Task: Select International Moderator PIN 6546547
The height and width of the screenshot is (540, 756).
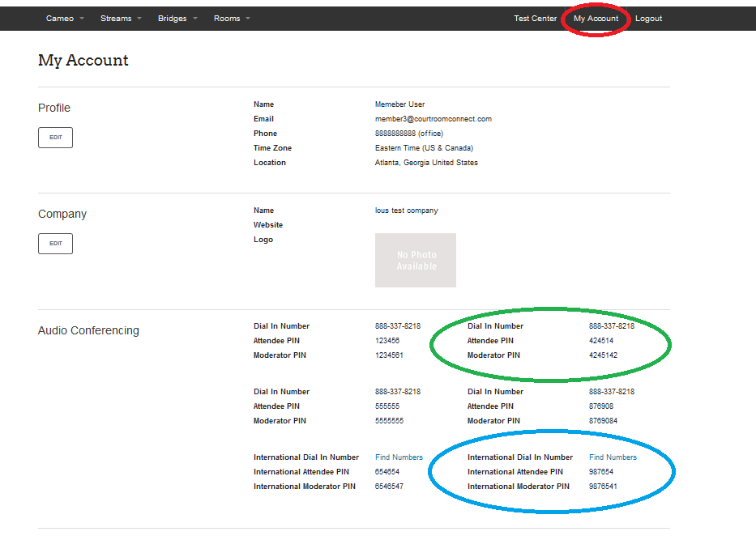Action: 389,486
